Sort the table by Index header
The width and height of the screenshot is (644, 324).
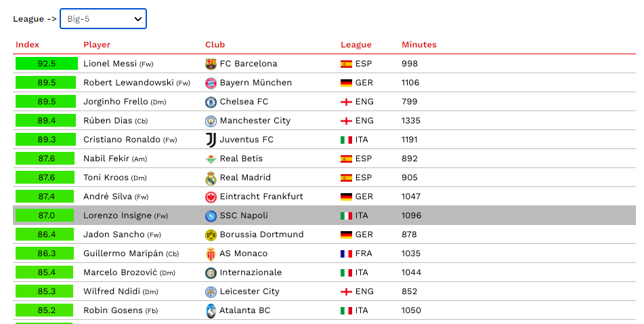click(28, 45)
